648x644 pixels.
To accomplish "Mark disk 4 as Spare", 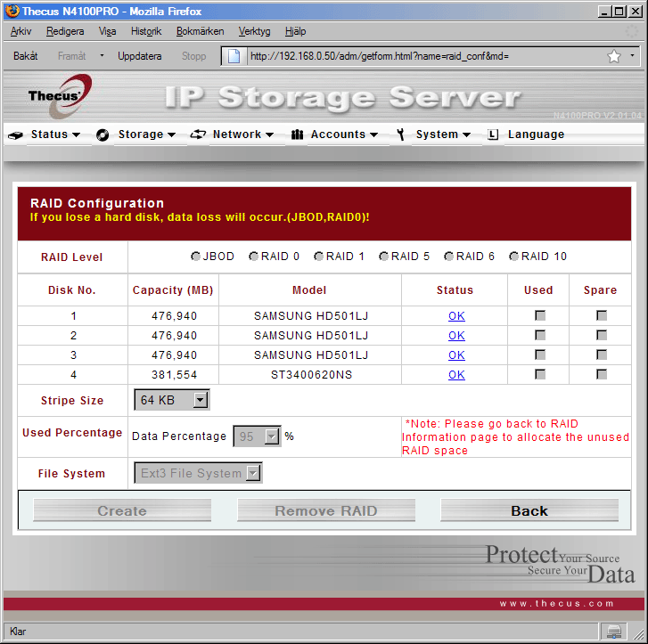I will pos(601,375).
